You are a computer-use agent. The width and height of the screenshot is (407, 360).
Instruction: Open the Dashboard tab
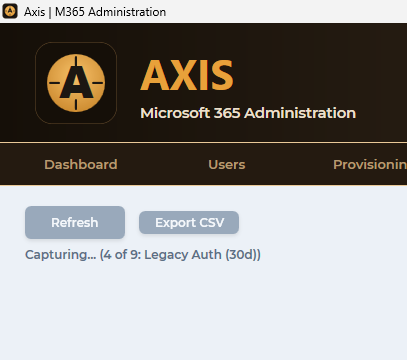(81, 165)
